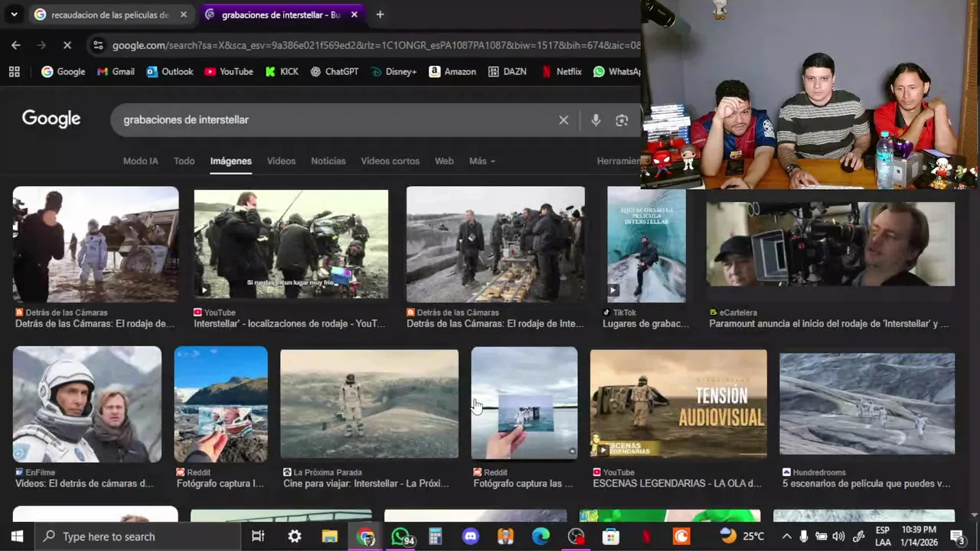This screenshot has width=980, height=551.
Task: Expand the 'Más' search filter dropdown
Action: tap(482, 161)
